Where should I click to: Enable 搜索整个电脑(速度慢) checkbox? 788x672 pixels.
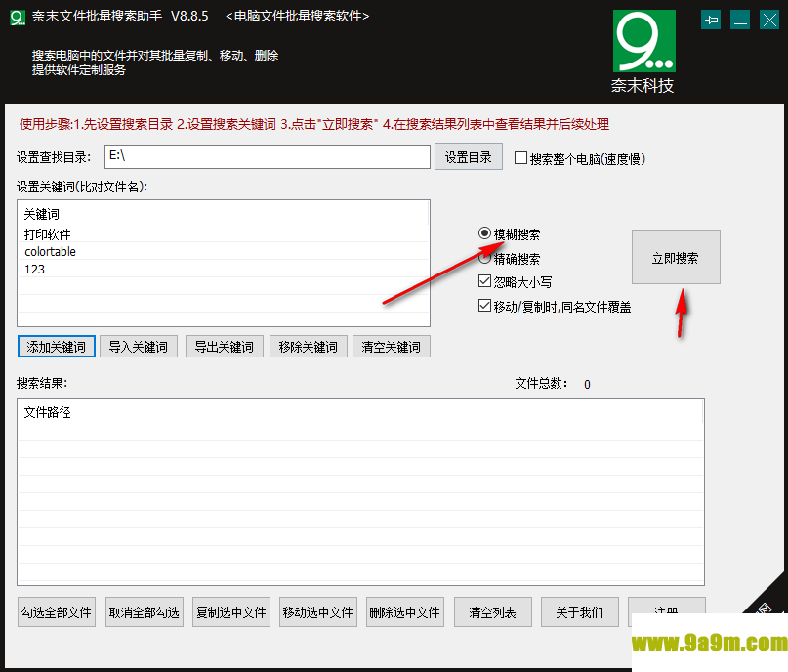click(x=520, y=158)
